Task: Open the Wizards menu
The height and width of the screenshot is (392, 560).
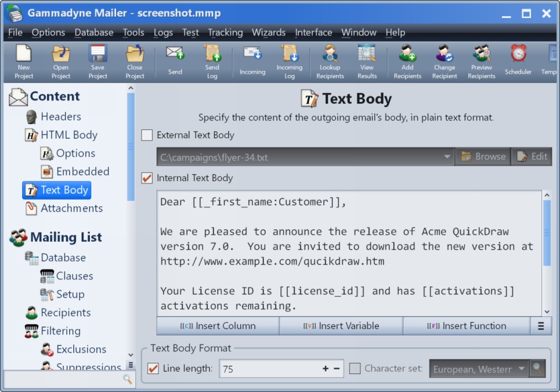Action: 269,33
